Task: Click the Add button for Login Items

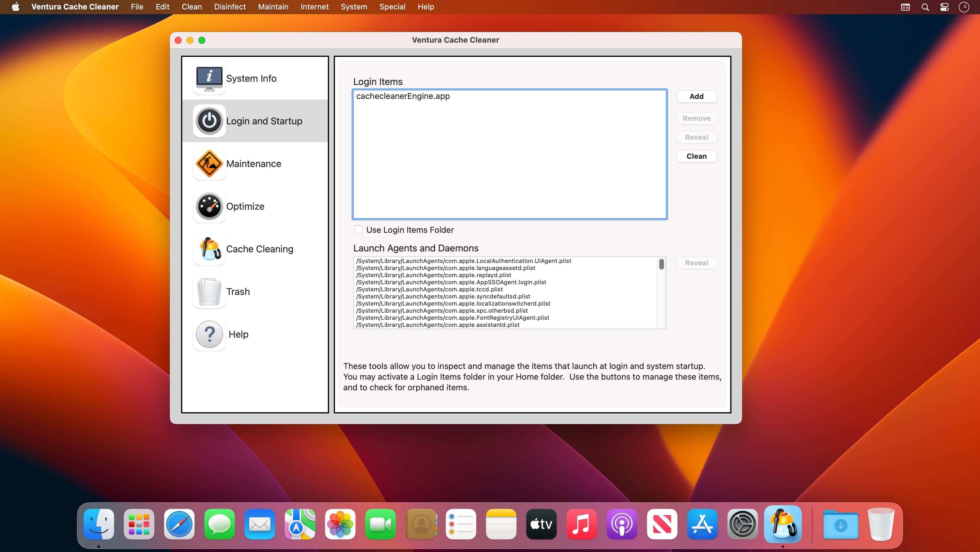Action: tap(697, 96)
